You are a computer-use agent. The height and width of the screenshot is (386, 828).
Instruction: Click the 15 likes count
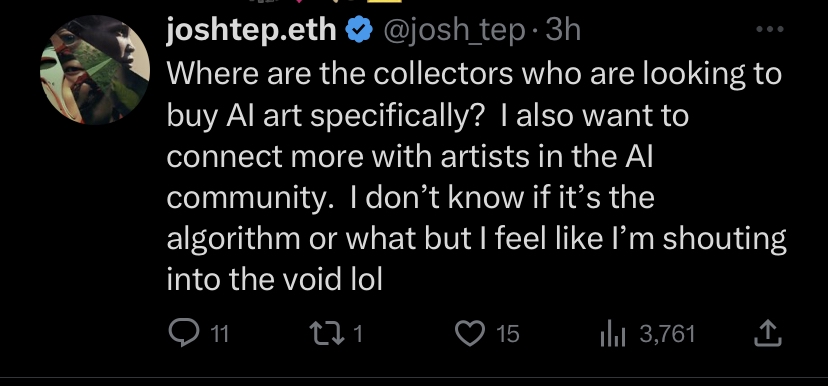[x=507, y=334]
